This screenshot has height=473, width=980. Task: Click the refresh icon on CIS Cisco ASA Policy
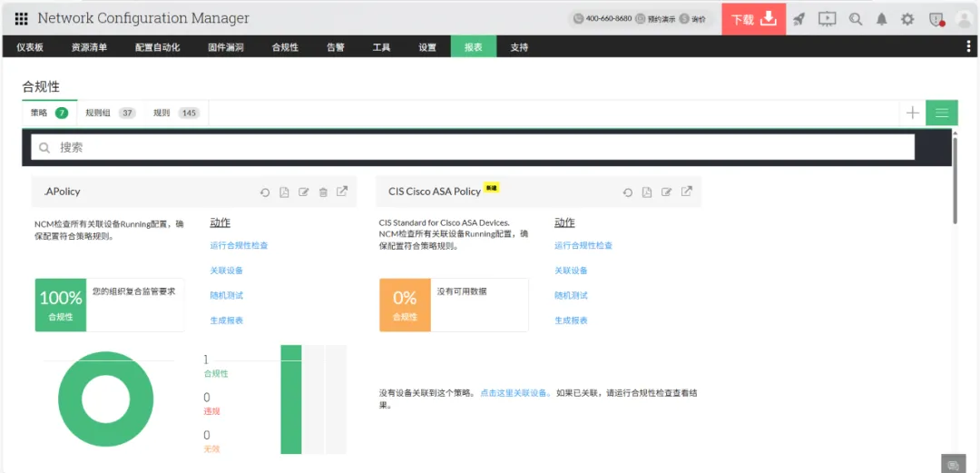[x=627, y=192]
